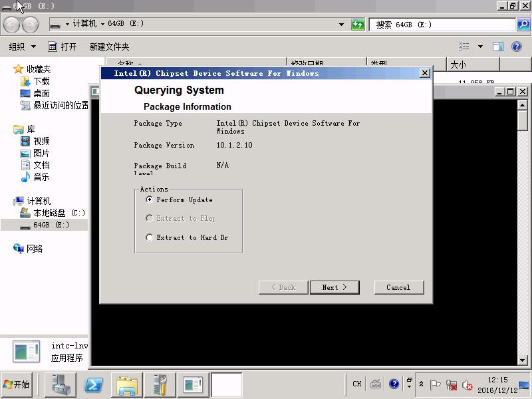Open the 组织 dropdown menu
The image size is (532, 399).
point(22,47)
